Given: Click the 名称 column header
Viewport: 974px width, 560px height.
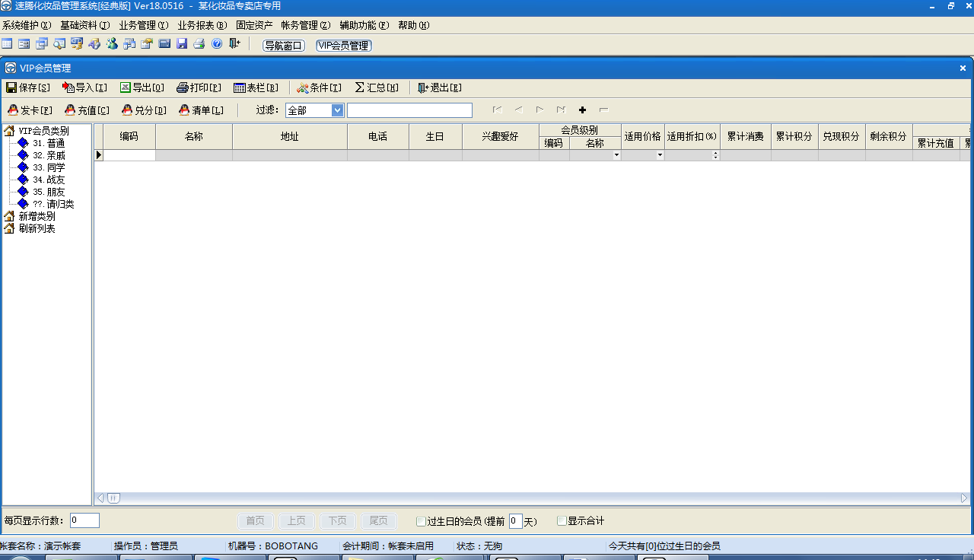Looking at the screenshot, I should click(194, 137).
